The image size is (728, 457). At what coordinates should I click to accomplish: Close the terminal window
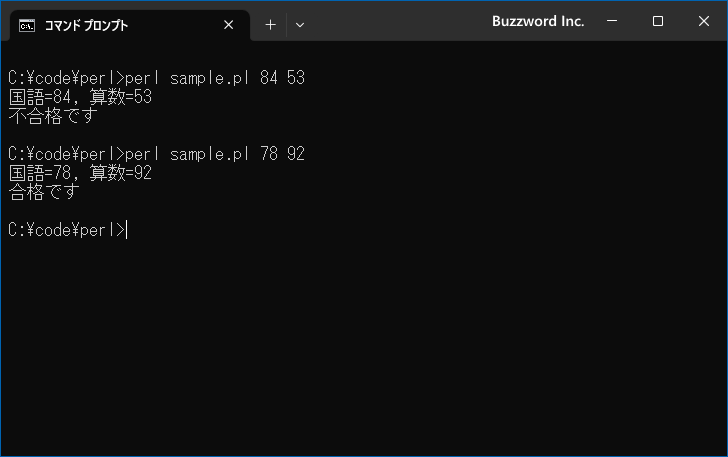point(704,21)
